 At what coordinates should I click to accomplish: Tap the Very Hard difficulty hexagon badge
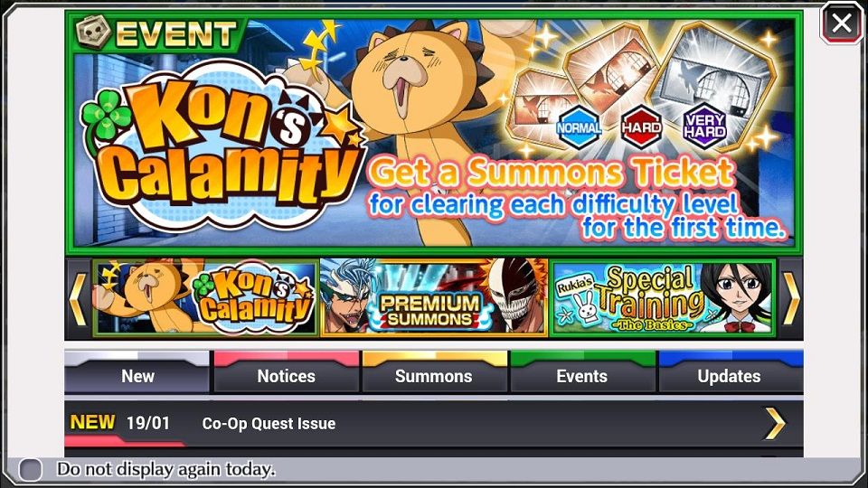tap(704, 127)
